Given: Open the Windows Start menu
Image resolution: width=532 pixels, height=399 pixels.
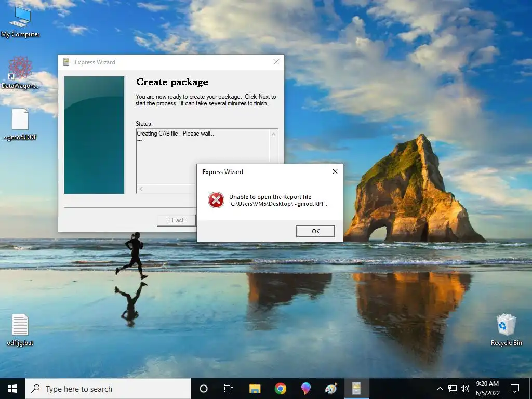Looking at the screenshot, I should click(x=12, y=389).
